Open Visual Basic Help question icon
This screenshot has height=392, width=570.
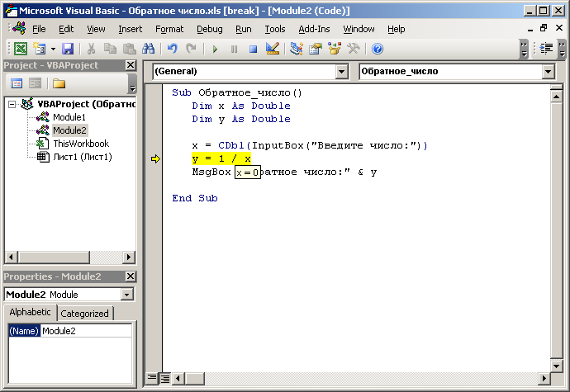pos(378,49)
